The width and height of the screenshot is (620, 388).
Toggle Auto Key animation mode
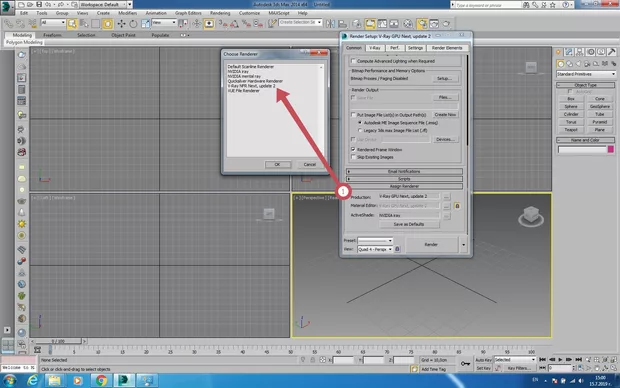coord(484,360)
